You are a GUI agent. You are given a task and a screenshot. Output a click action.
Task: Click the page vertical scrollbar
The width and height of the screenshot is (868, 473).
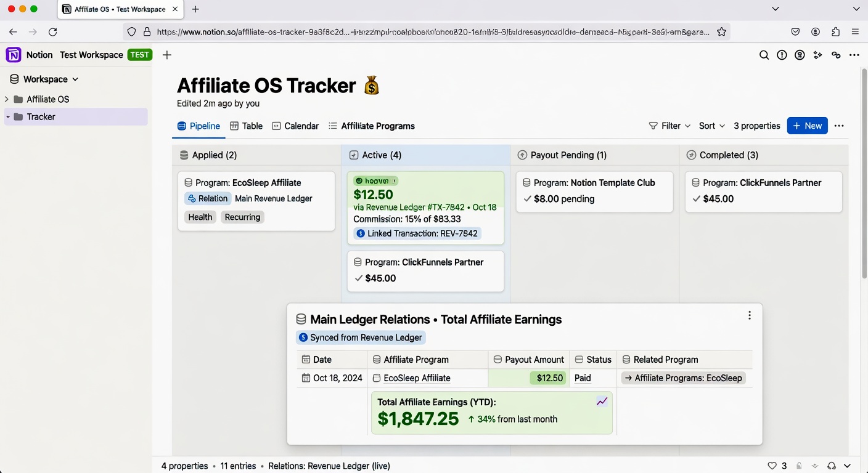[x=864, y=172]
